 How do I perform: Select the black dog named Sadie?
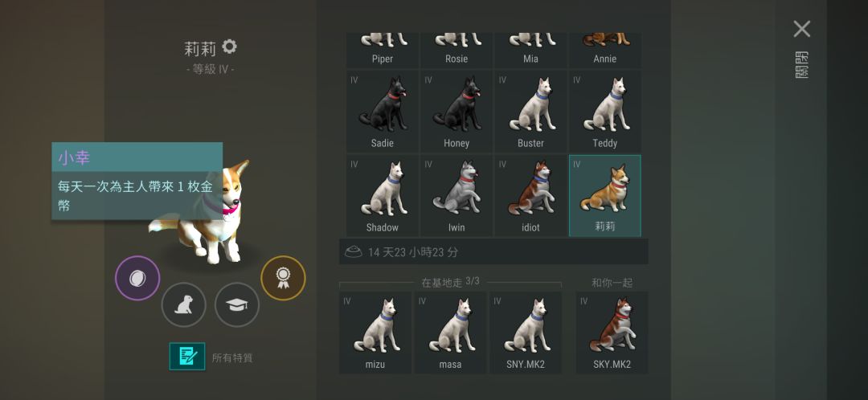pos(383,111)
